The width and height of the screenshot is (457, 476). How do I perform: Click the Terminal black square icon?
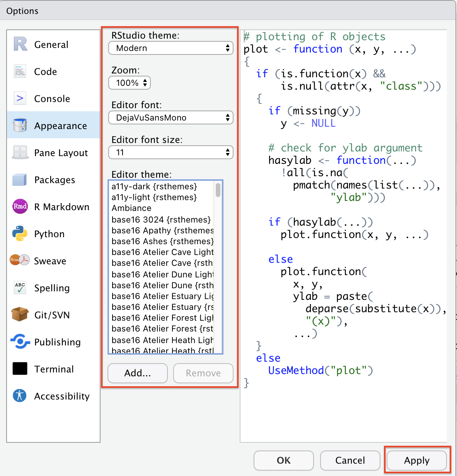[x=20, y=369]
